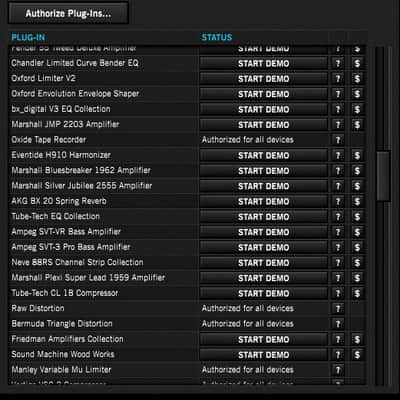Select the Oxide Tape Recorder plug-in name
400x400 pixels.
coord(49,140)
